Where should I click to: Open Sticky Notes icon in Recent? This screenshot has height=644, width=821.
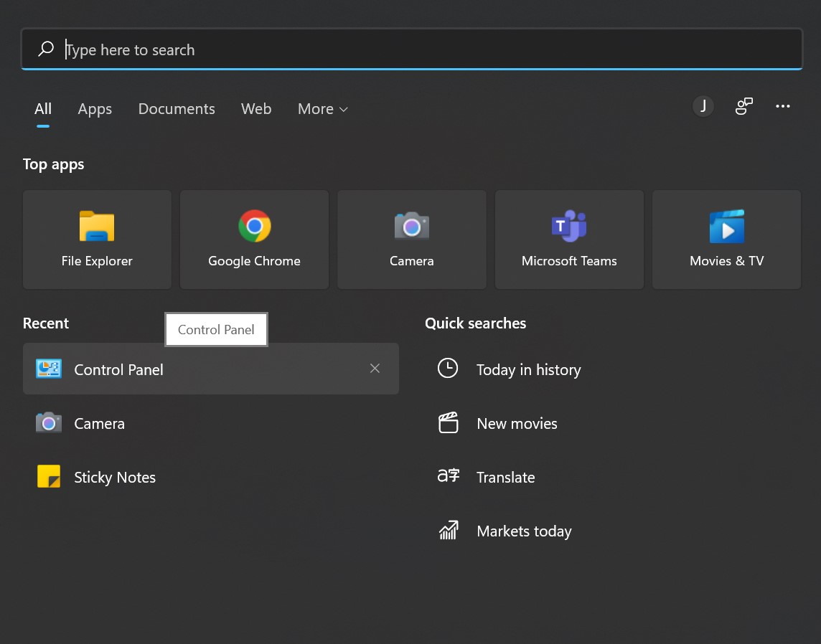click(49, 477)
